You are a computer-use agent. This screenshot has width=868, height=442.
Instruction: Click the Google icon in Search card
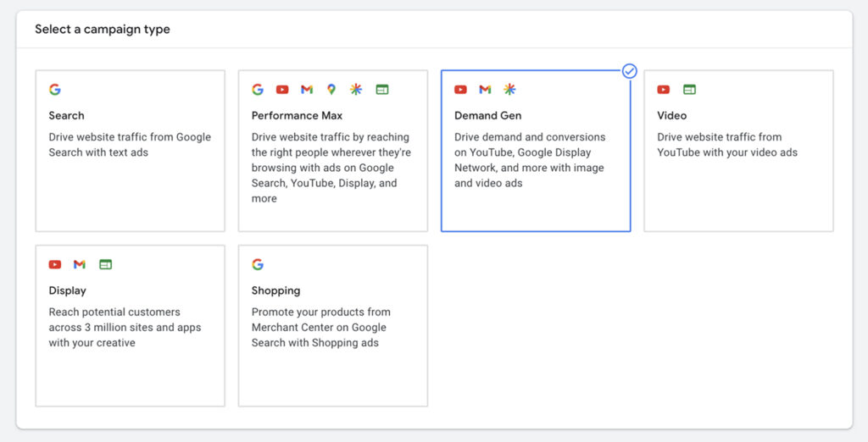[x=55, y=90]
